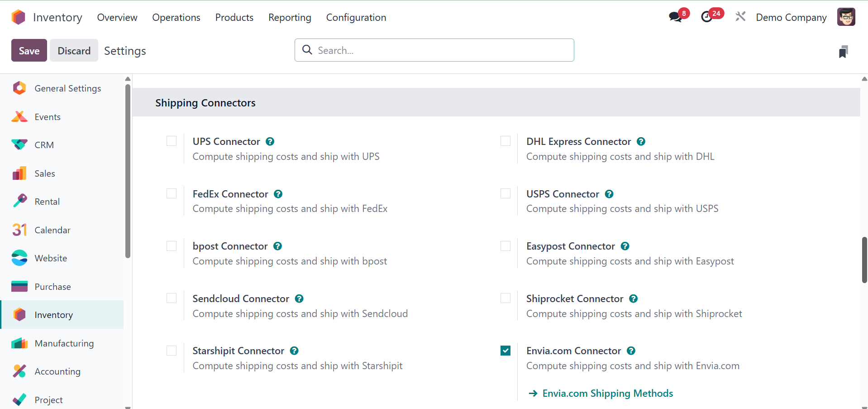Click the Rental sidebar icon

pos(19,202)
